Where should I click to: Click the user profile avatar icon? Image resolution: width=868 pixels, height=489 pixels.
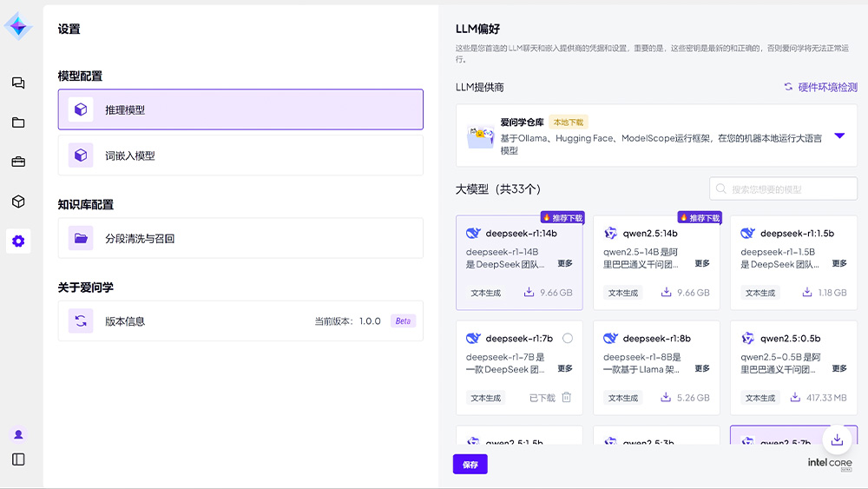pyautogui.click(x=18, y=434)
